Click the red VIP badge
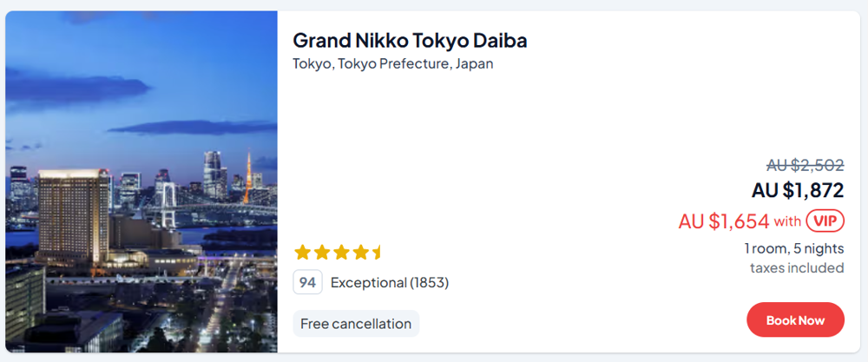This screenshot has width=868, height=362. 825,221
